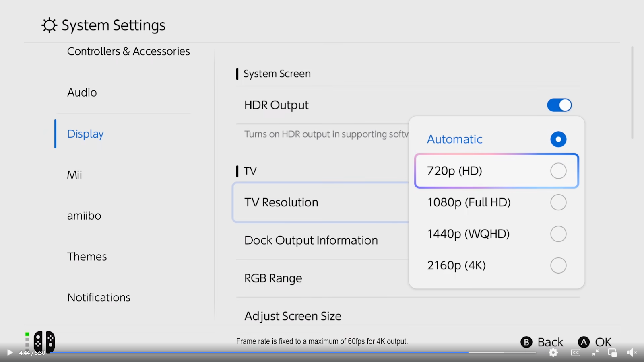644x362 pixels.
Task: Click the 4:44 / 5:30 timestamp
Action: tap(32, 353)
